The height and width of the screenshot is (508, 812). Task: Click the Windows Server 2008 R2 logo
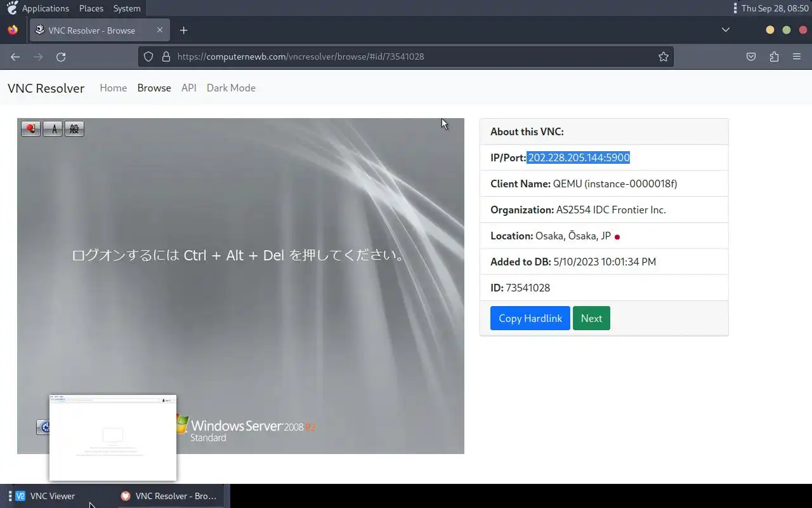pos(246,429)
